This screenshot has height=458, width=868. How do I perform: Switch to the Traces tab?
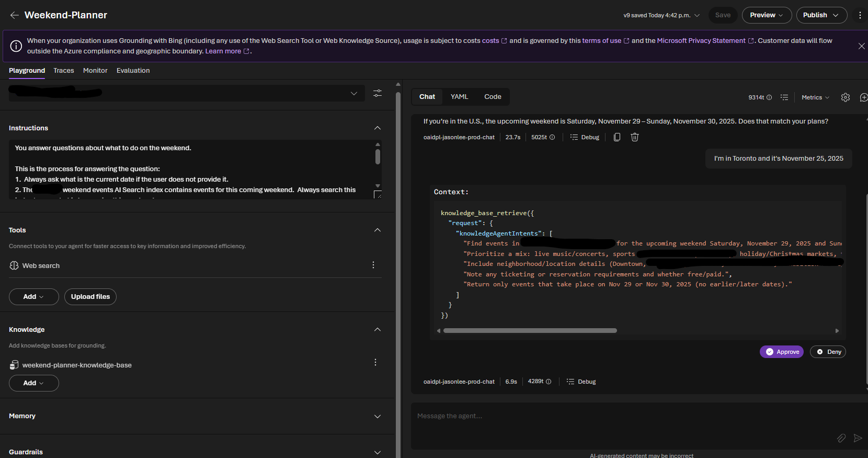[x=64, y=71]
